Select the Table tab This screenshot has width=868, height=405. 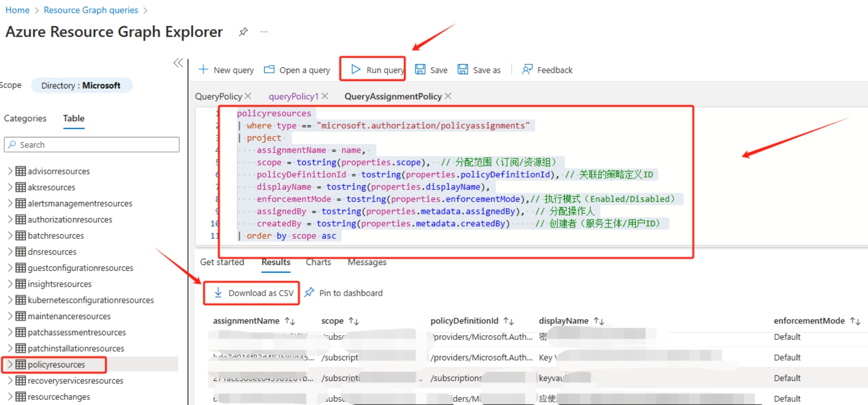pos(73,119)
